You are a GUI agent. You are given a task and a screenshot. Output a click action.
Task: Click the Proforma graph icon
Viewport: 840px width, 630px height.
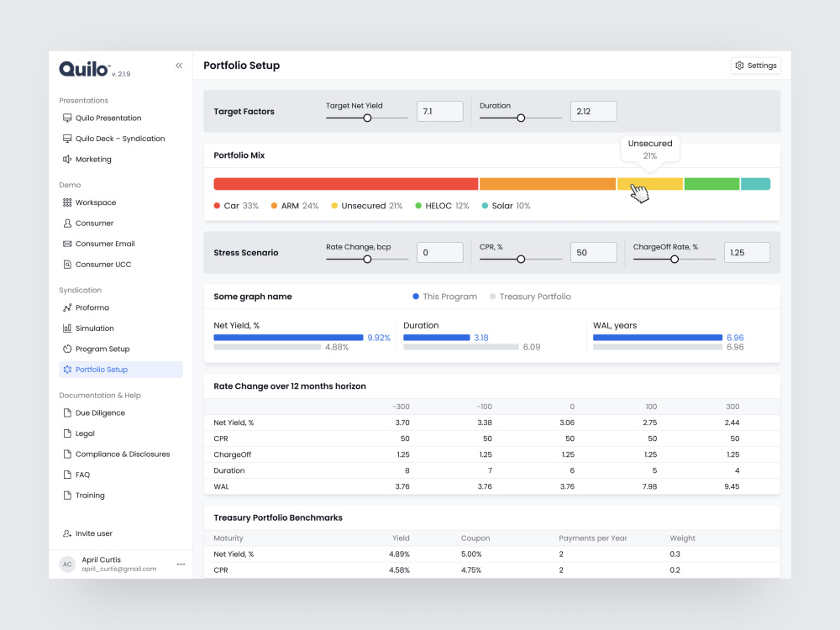(x=67, y=307)
